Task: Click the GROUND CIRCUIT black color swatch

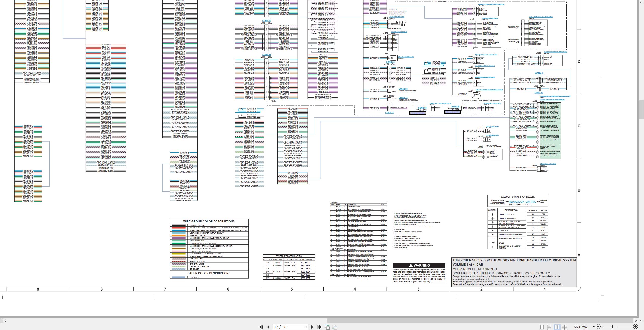Action: [x=178, y=225]
